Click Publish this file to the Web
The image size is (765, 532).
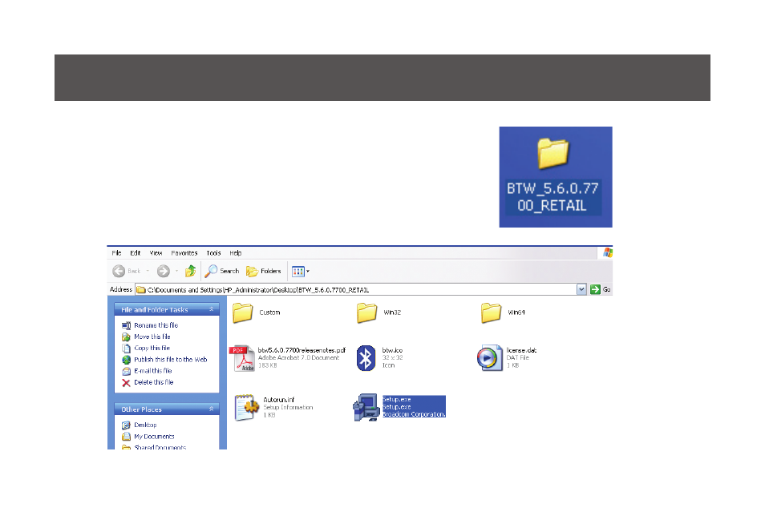171,360
